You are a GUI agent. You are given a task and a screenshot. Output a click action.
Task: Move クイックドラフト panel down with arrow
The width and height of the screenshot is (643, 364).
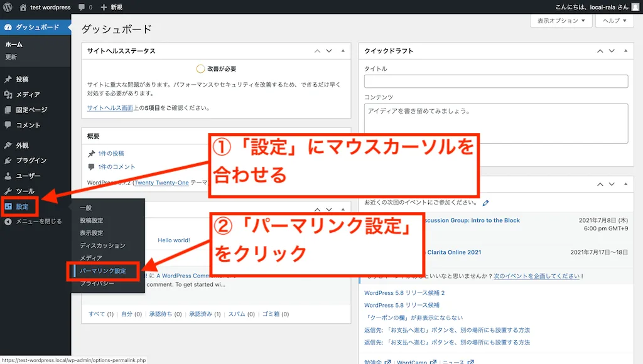(x=612, y=51)
